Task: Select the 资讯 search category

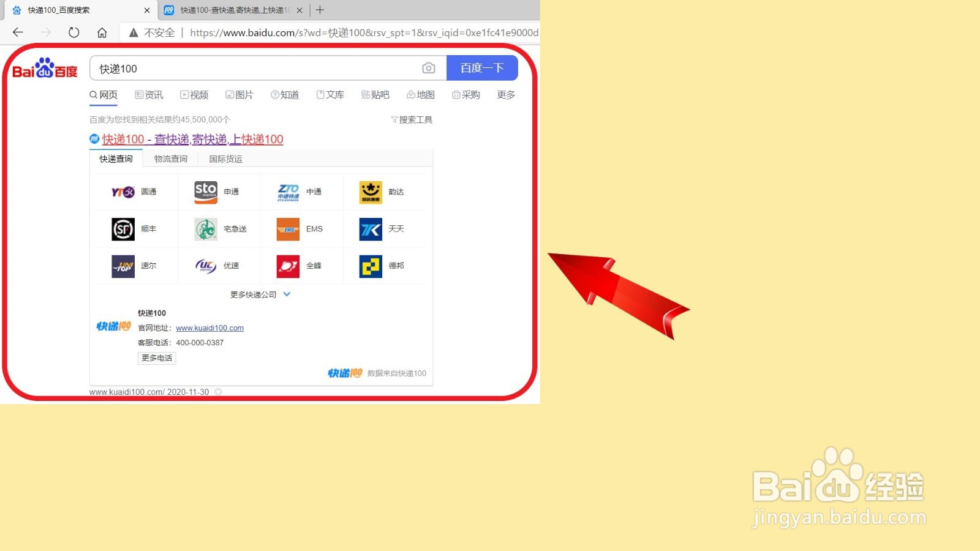Action: (149, 95)
